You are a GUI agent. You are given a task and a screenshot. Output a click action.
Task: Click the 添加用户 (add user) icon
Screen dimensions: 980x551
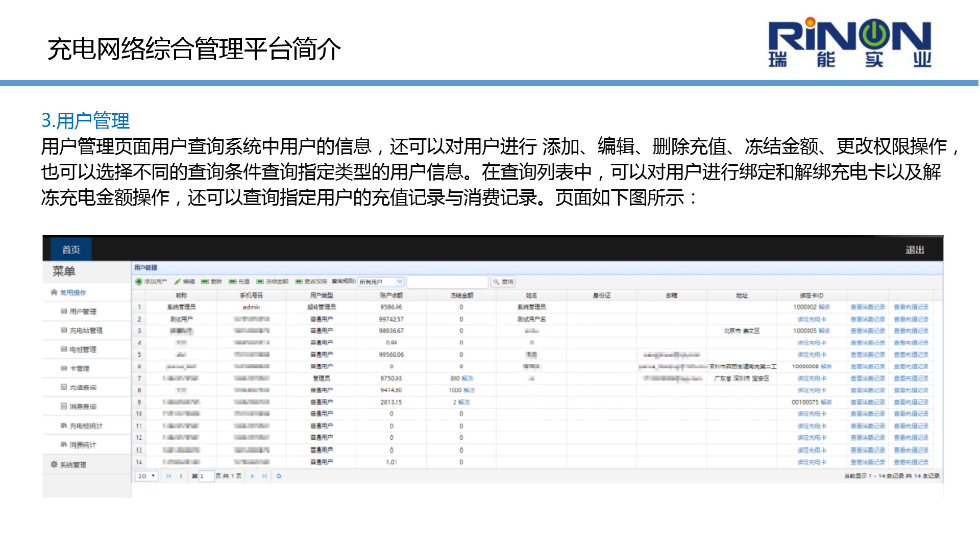pyautogui.click(x=138, y=282)
